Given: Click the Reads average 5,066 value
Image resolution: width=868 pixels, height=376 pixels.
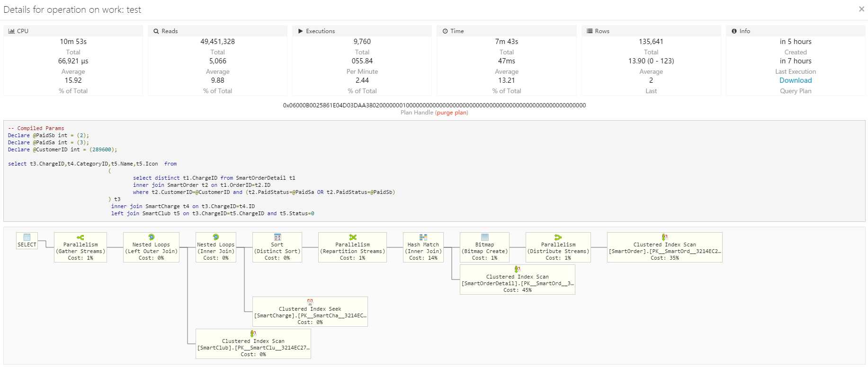Looking at the screenshot, I should [x=218, y=61].
